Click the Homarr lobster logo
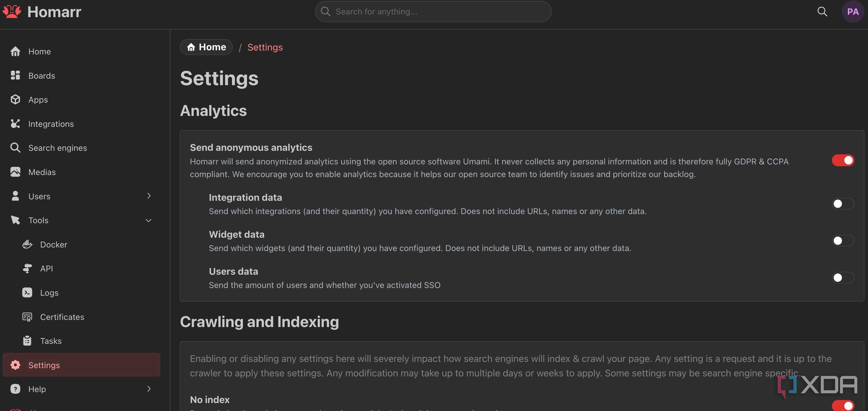The width and height of the screenshot is (868, 411). 12,12
